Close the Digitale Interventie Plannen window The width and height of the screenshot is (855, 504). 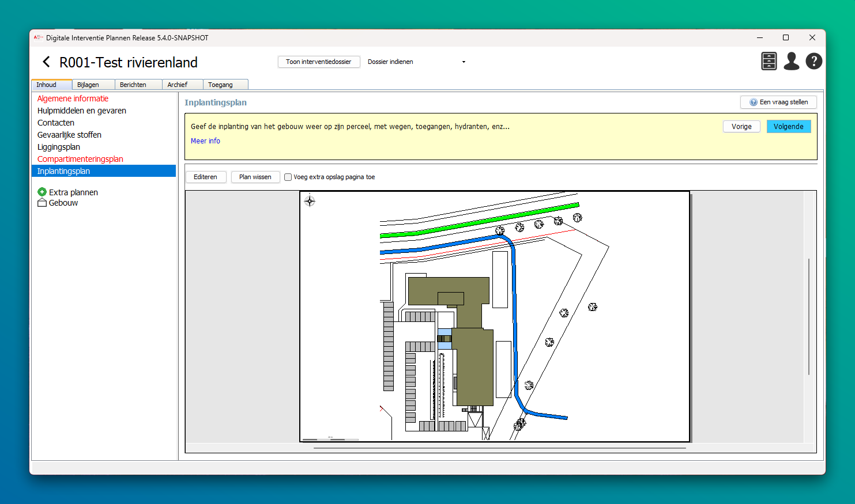[812, 37]
